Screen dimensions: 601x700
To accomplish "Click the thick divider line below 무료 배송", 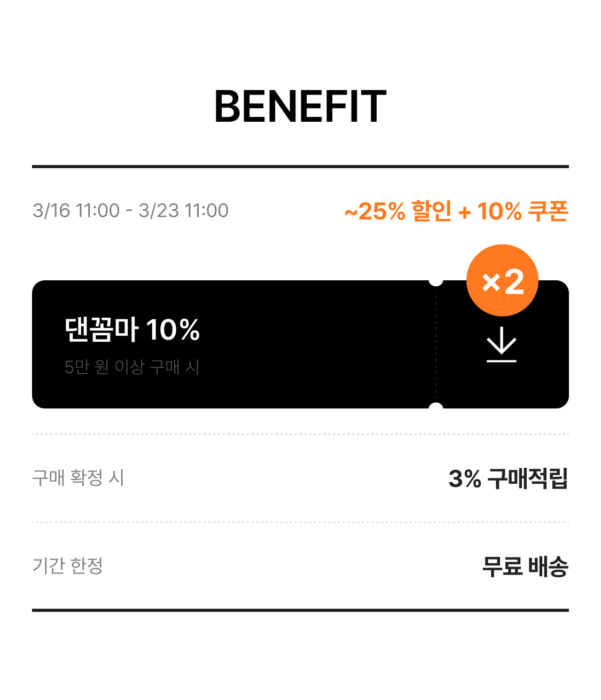I will click(x=300, y=610).
